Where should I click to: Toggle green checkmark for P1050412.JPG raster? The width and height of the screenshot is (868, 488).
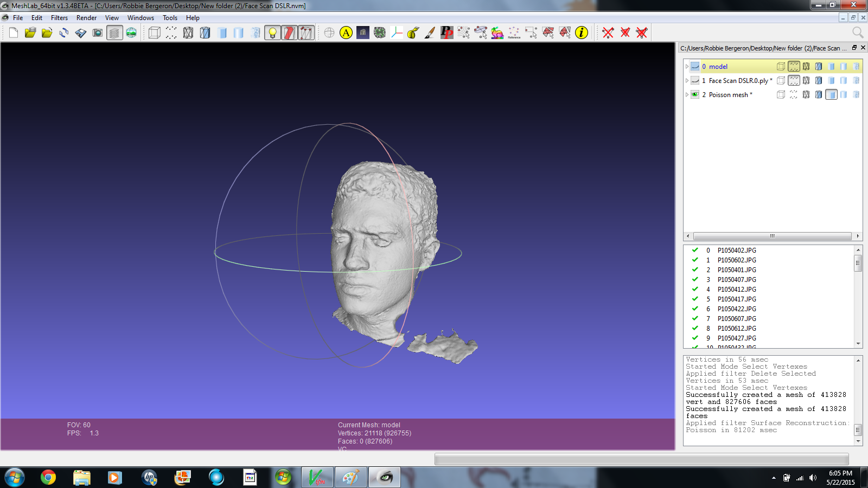click(x=695, y=289)
